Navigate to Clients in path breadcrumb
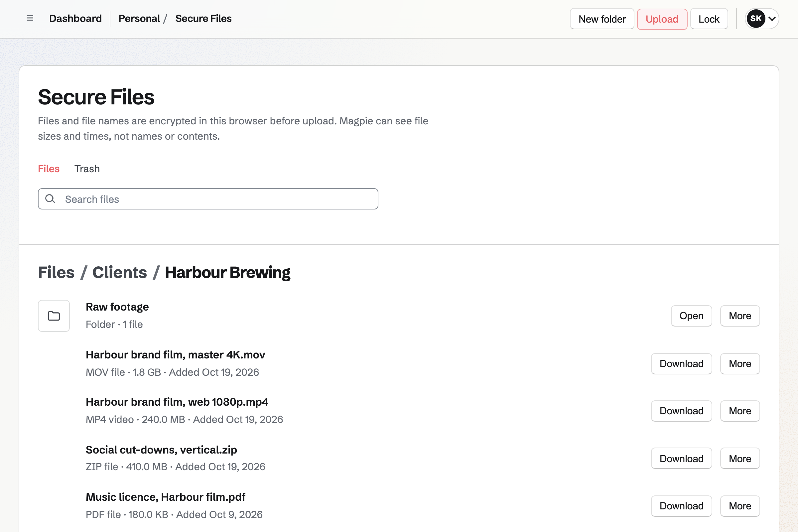 (x=119, y=272)
